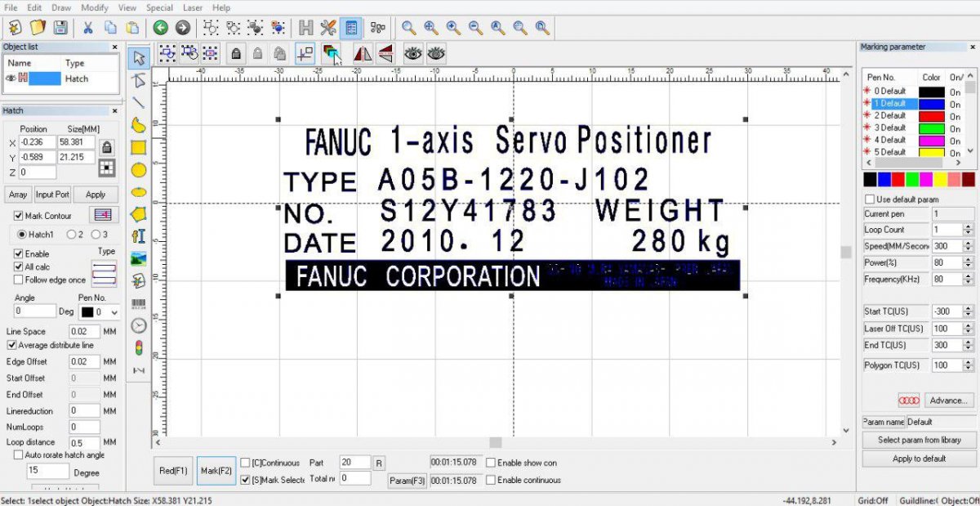Check the Follow edge once checkbox

[19, 280]
